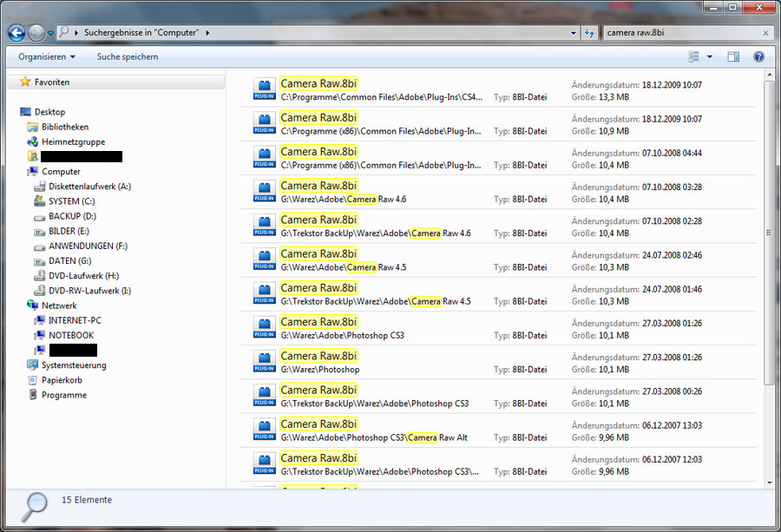Open the Organisieren menu

pyautogui.click(x=47, y=56)
